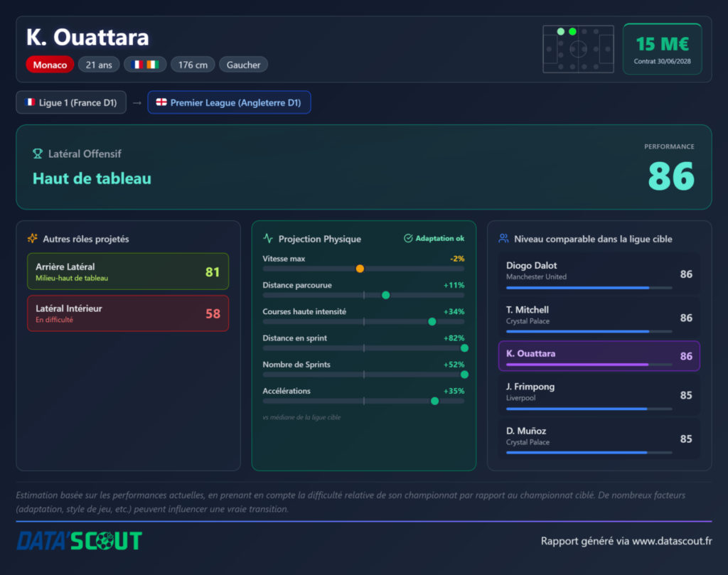Viewport: 728px width, 575px height.
Task: Click Liverpool under J. Frimpong
Action: coord(520,398)
